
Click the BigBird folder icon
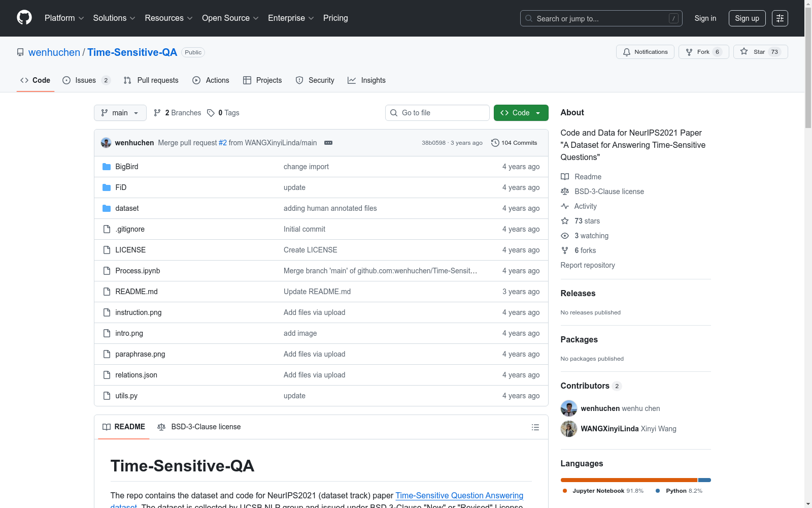[107, 167]
